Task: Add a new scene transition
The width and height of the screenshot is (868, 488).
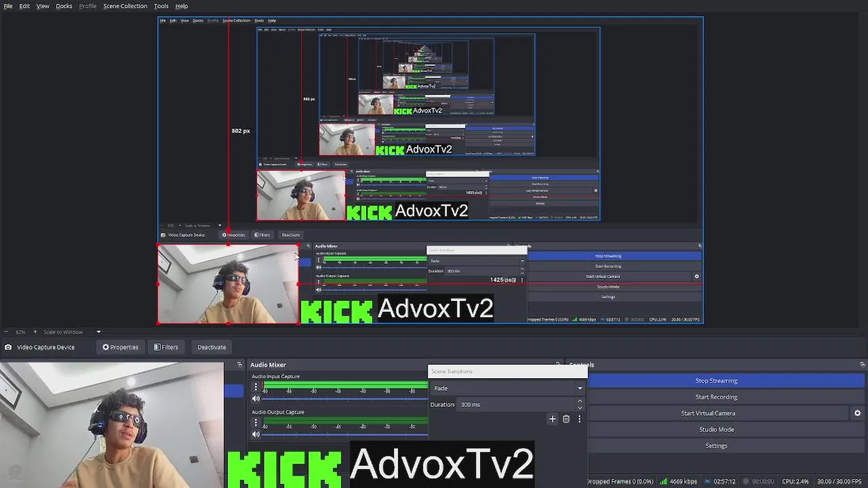Action: tap(552, 419)
